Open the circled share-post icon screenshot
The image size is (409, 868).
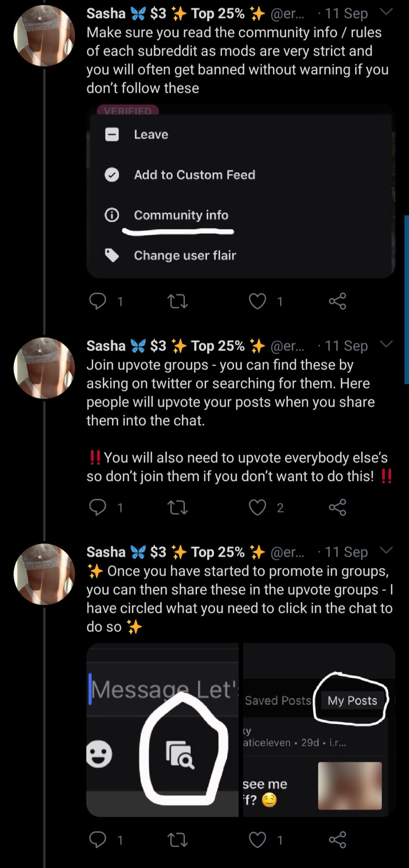tap(163, 730)
